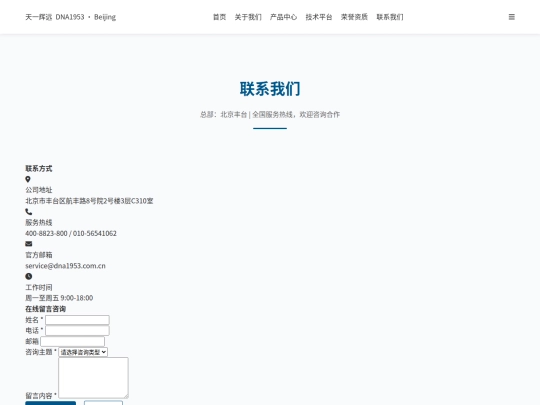Click the 周一至周五 9:00-18:00 text

point(59,298)
